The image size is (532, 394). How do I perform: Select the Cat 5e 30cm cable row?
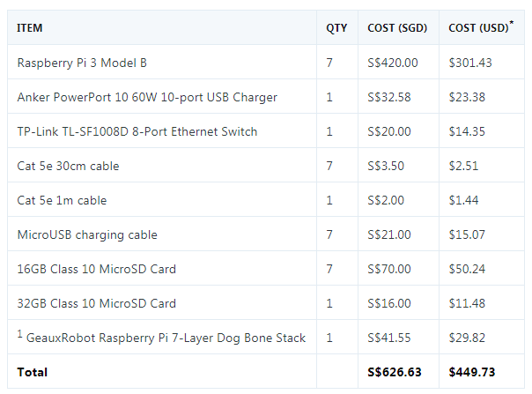(68, 166)
